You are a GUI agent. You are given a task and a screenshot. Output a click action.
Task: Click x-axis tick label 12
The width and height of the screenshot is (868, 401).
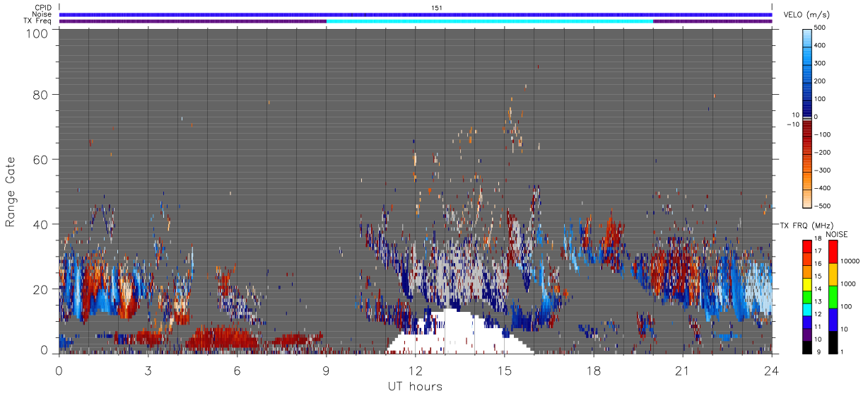[415, 371]
